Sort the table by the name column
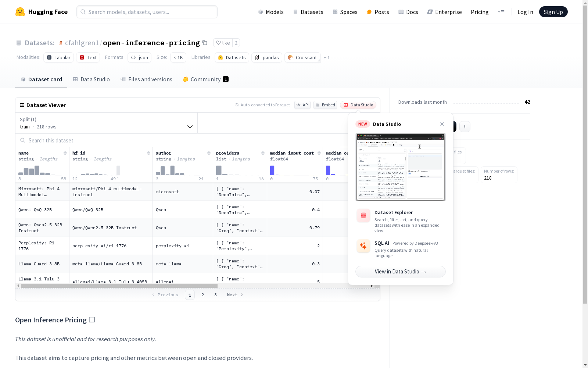 pyautogui.click(x=65, y=153)
